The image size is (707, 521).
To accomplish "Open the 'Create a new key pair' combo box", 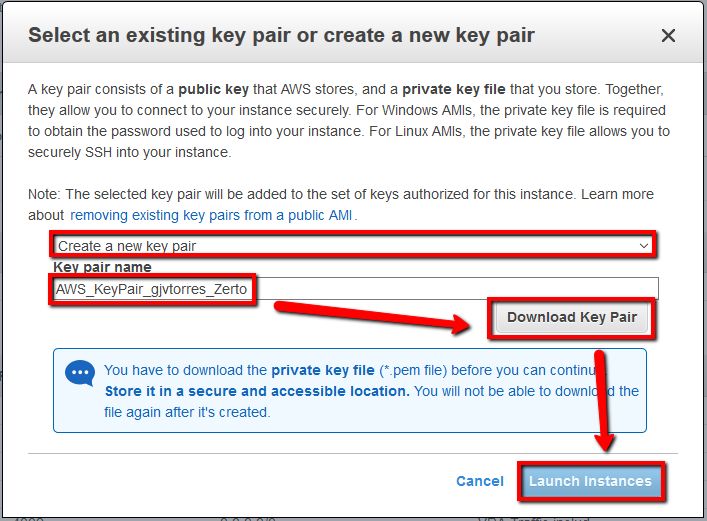I will point(353,246).
